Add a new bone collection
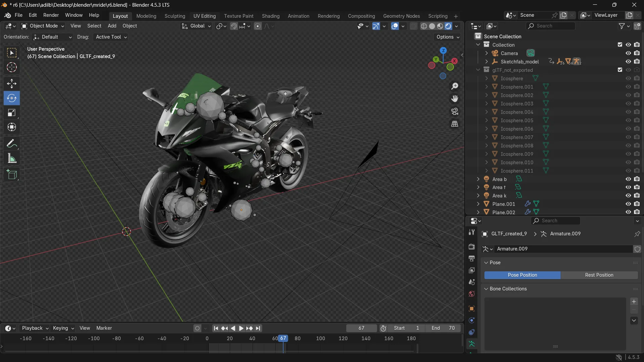The height and width of the screenshot is (362, 644). (x=634, y=302)
